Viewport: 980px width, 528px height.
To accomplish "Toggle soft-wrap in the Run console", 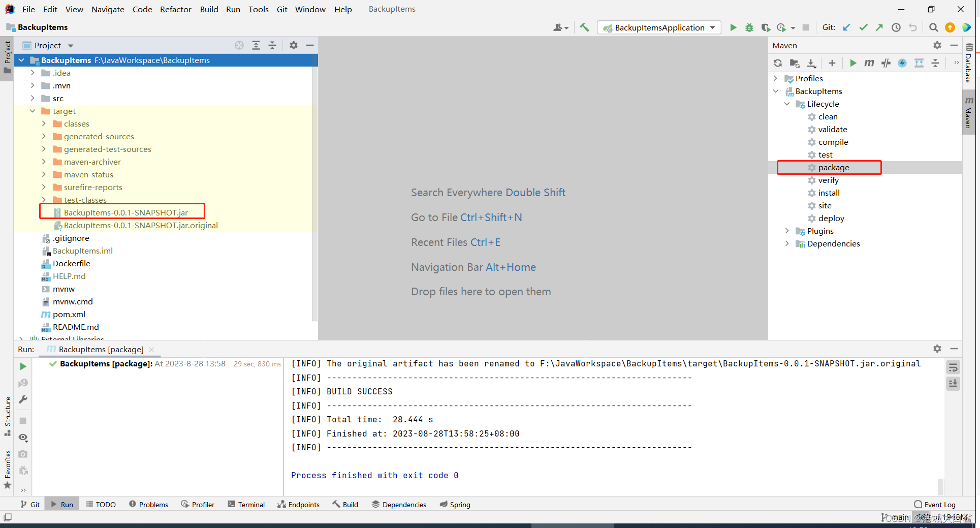I will coord(953,367).
